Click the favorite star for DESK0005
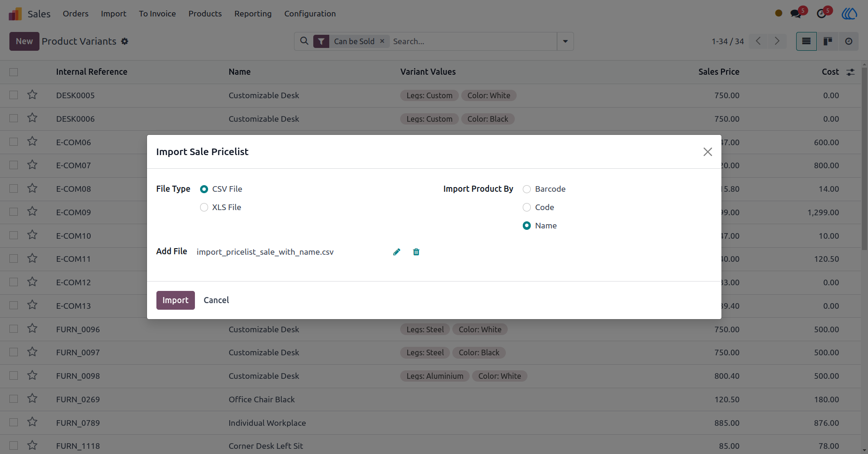Screen dimensions: 868x454 32,95
